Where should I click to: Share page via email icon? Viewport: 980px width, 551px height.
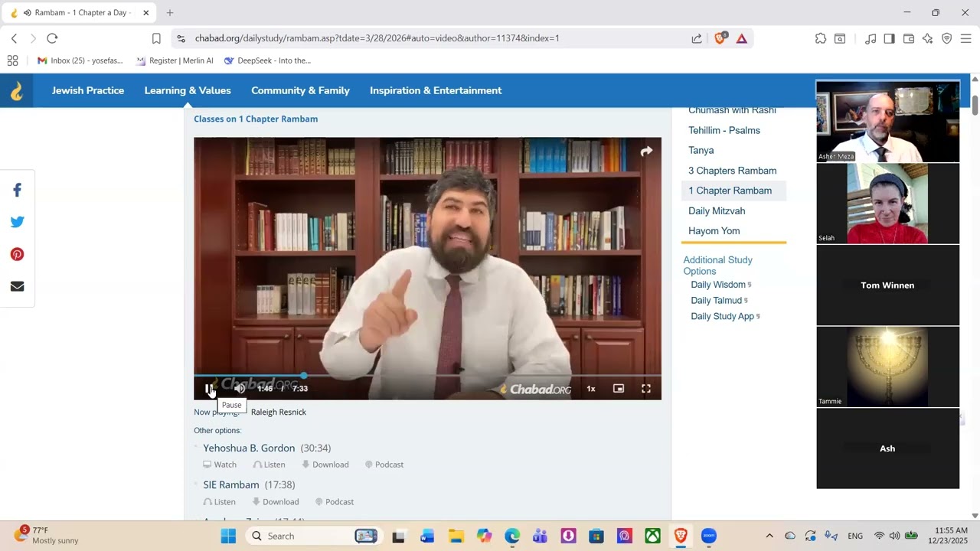17,286
